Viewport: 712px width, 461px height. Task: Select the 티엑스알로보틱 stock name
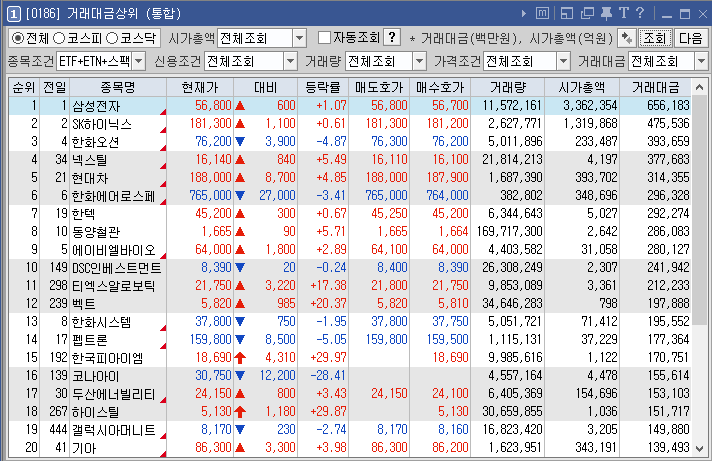(114, 286)
